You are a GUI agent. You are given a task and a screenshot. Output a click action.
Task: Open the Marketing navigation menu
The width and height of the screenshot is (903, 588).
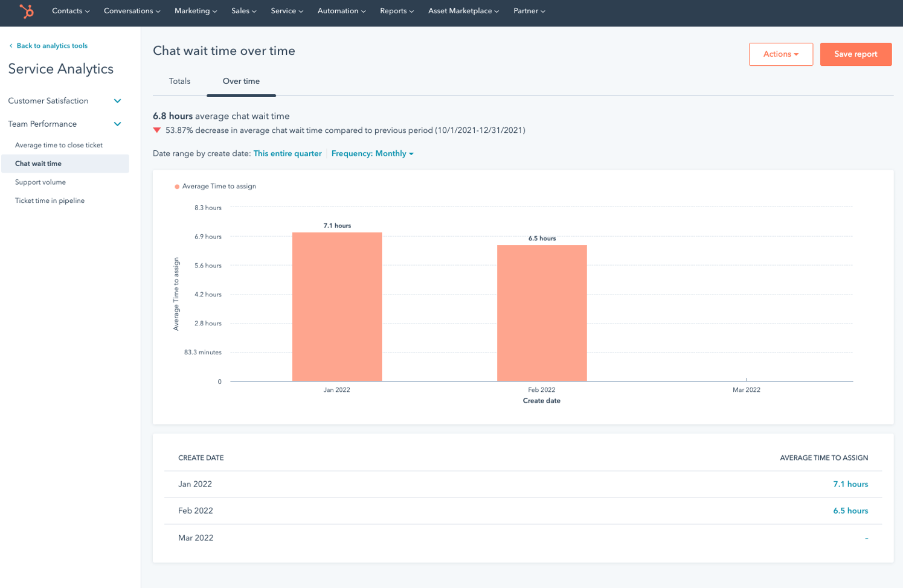195,10
